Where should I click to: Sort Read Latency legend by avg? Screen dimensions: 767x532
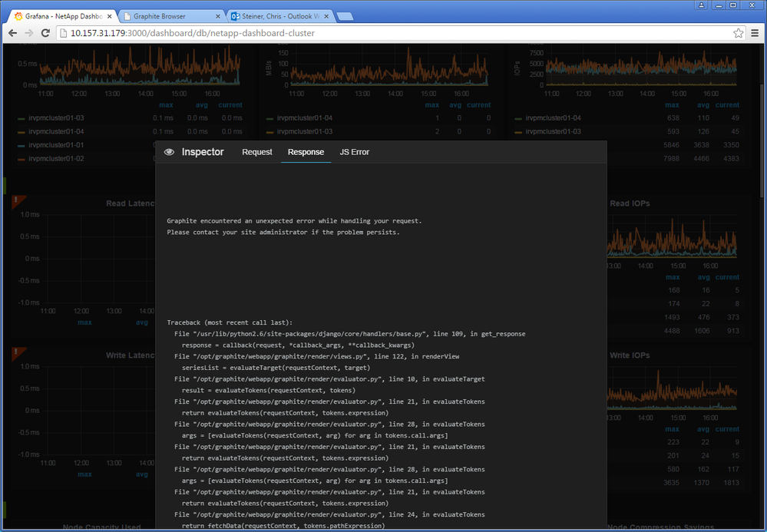pyautogui.click(x=142, y=322)
